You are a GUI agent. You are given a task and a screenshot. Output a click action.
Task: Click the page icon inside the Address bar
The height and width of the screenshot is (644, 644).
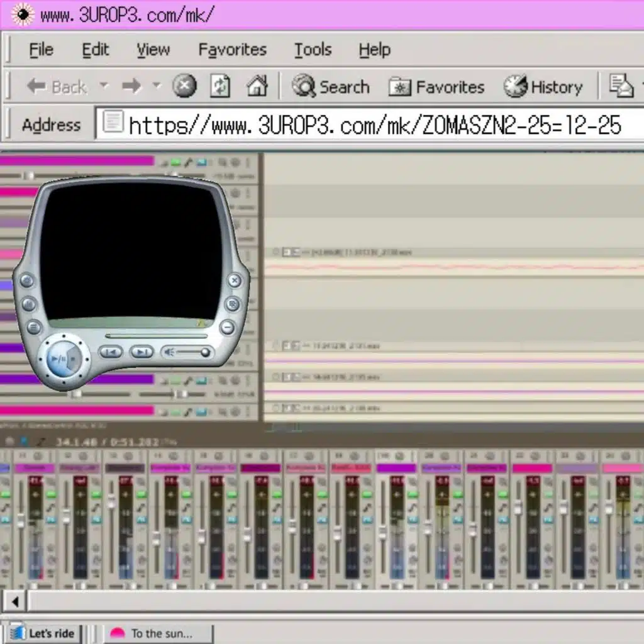113,121
